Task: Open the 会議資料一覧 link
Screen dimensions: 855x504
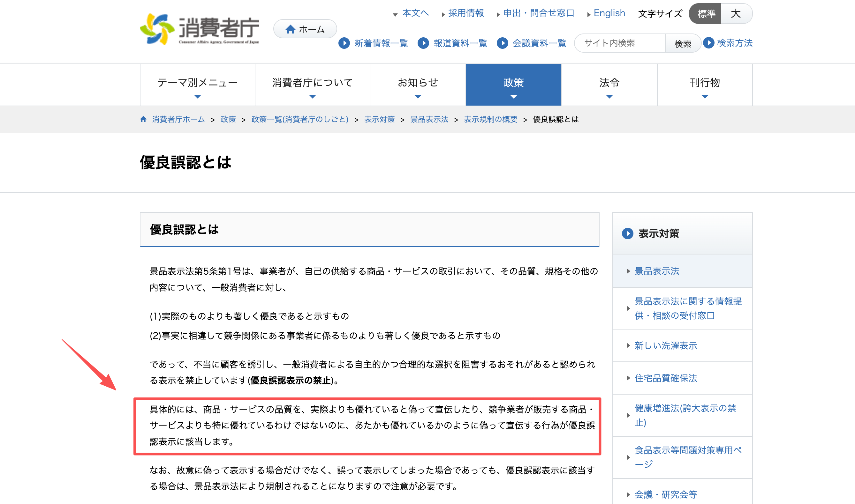Action: [539, 43]
